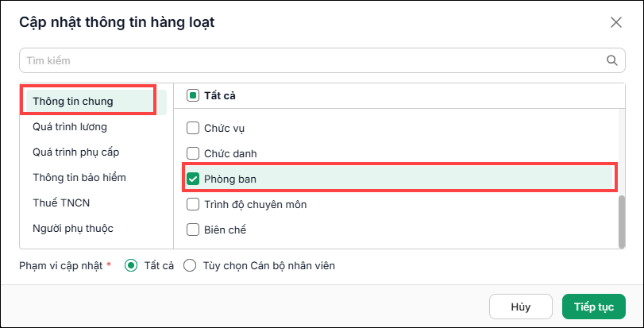Enable the Trình độ chuyên môn checkbox
644x328 pixels.
coord(193,204)
